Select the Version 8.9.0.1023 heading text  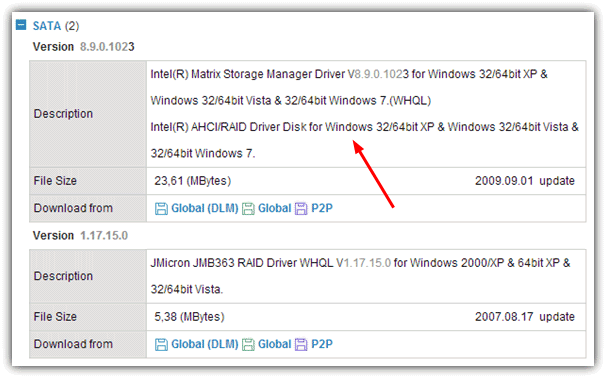pos(83,47)
